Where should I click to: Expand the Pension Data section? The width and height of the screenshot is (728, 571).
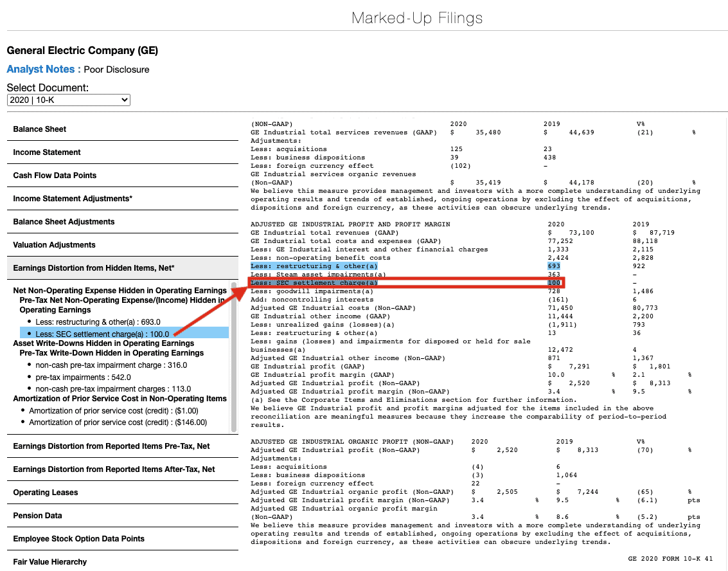(x=123, y=516)
